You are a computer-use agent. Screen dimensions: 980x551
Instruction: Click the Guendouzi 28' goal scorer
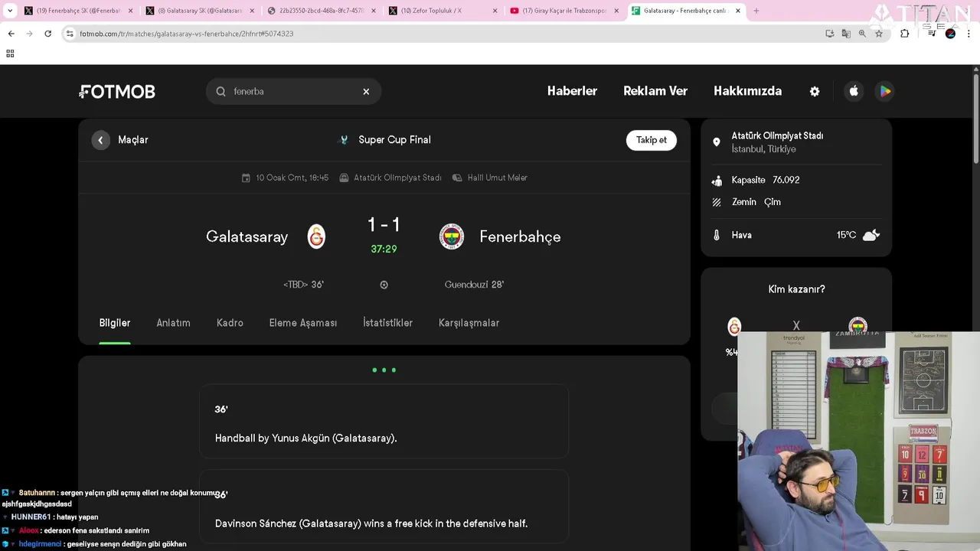click(x=474, y=285)
